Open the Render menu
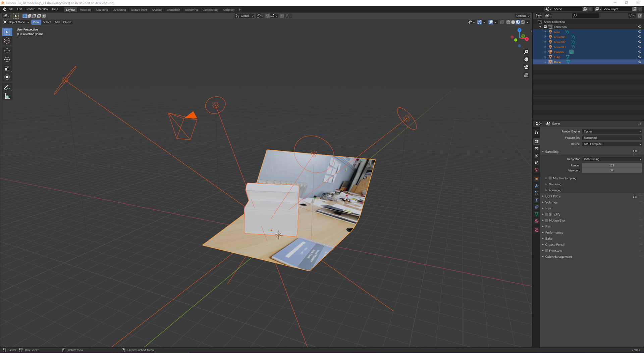 [x=30, y=9]
